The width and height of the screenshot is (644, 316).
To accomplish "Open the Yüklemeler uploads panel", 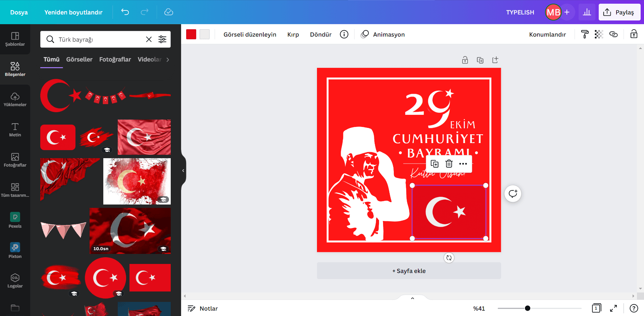I will coord(15,99).
